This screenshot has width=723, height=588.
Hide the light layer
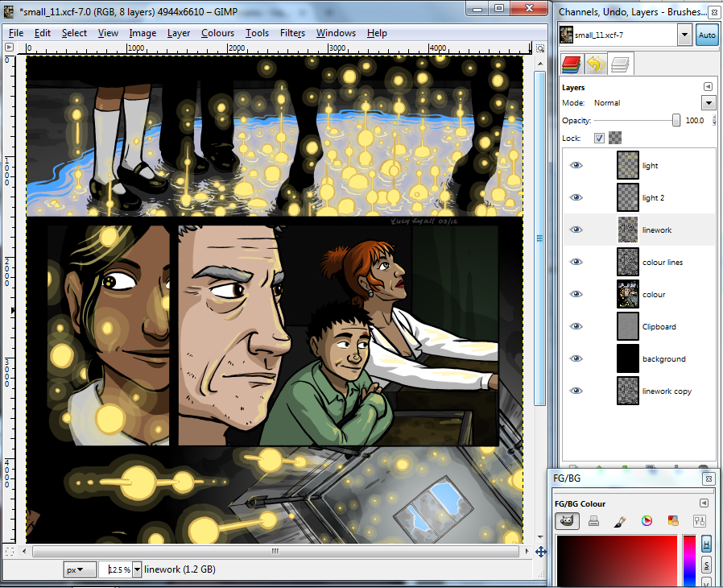[576, 166]
